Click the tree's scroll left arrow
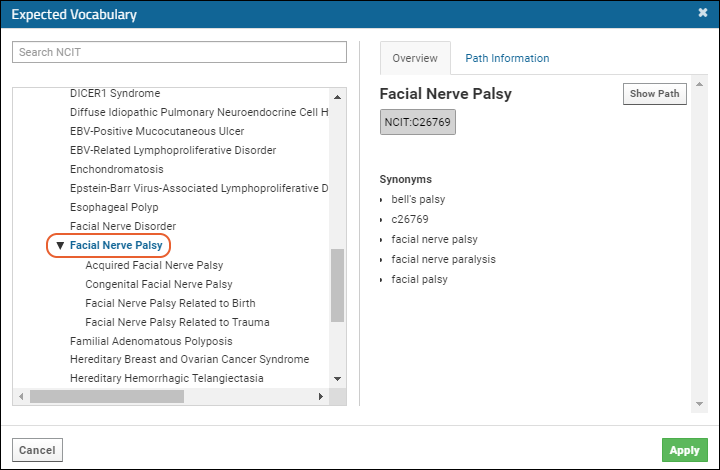 (x=21, y=396)
